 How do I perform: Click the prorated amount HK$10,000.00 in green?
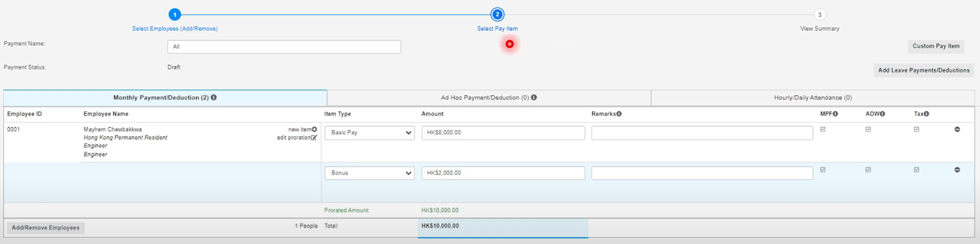click(440, 210)
